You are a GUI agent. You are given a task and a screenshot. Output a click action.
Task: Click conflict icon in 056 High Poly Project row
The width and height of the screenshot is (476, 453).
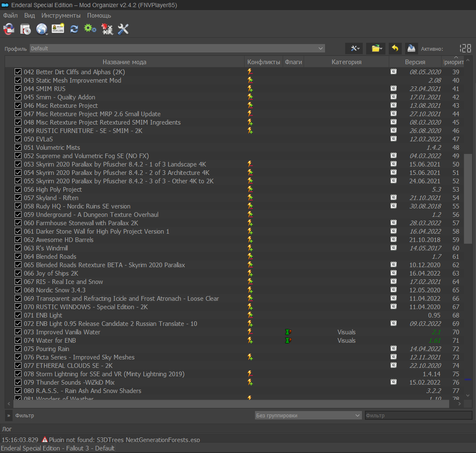click(x=250, y=190)
